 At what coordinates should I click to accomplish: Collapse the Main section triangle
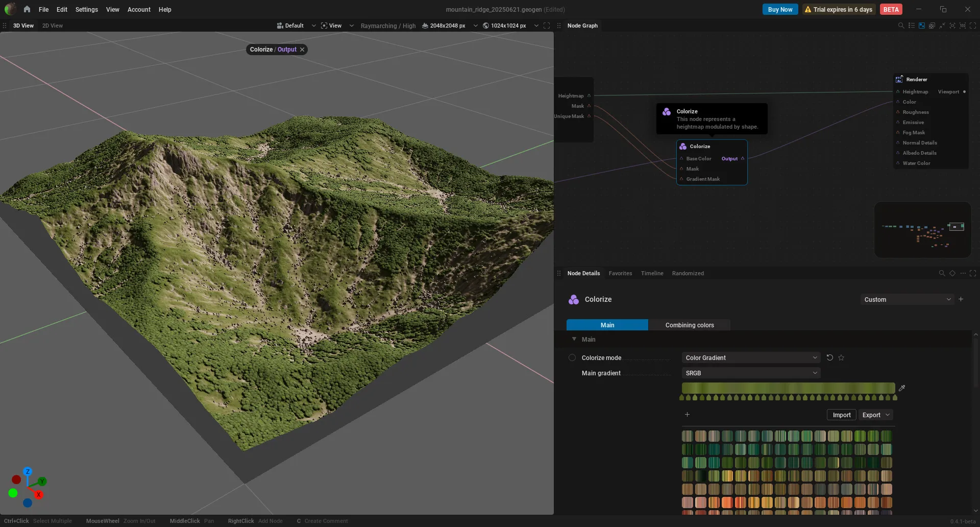pos(574,339)
